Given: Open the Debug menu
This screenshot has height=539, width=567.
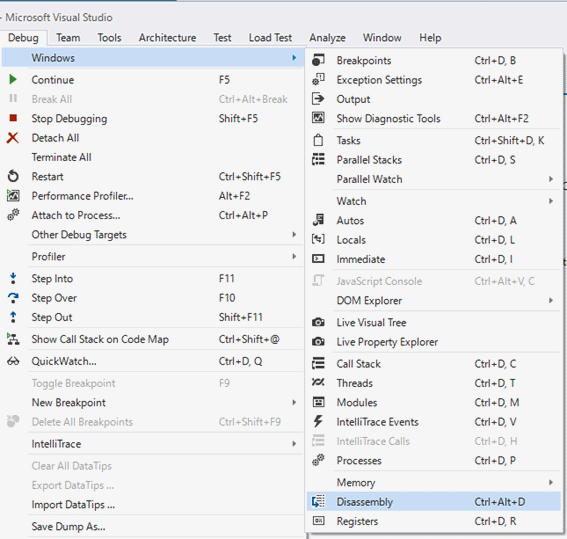Looking at the screenshot, I should pyautogui.click(x=23, y=38).
